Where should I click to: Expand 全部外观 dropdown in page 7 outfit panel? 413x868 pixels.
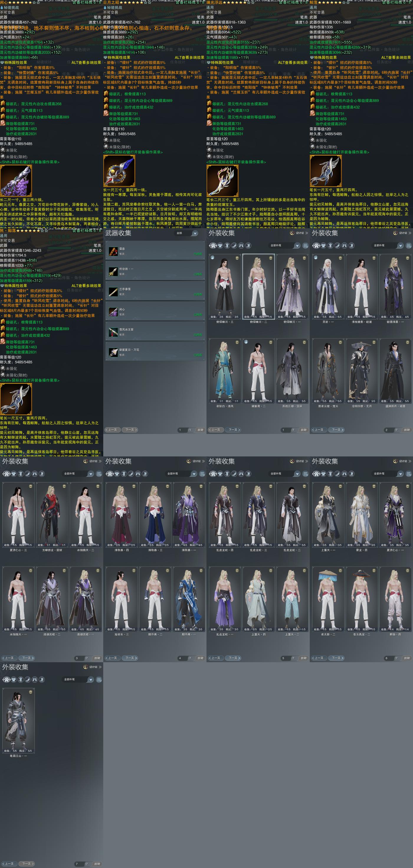[x=78, y=680]
